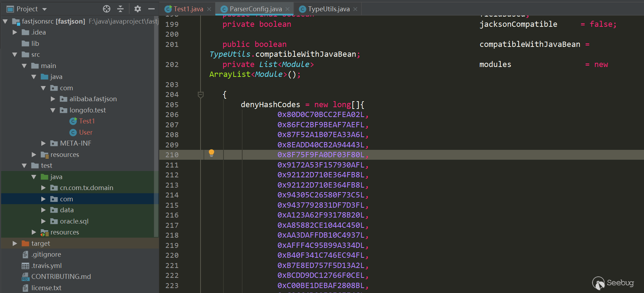
Task: Hide the Project panel with minus icon
Action: 151,9
